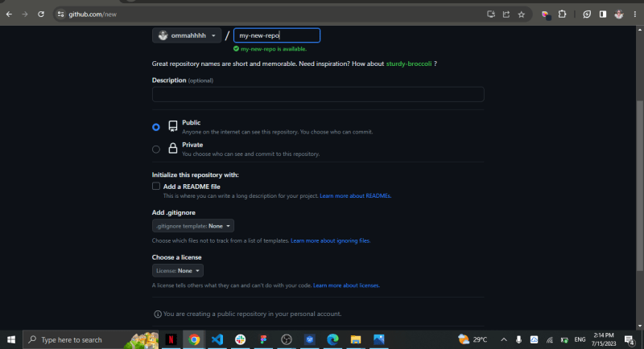Select the Private visibility radio button
The image size is (644, 349).
tap(156, 150)
